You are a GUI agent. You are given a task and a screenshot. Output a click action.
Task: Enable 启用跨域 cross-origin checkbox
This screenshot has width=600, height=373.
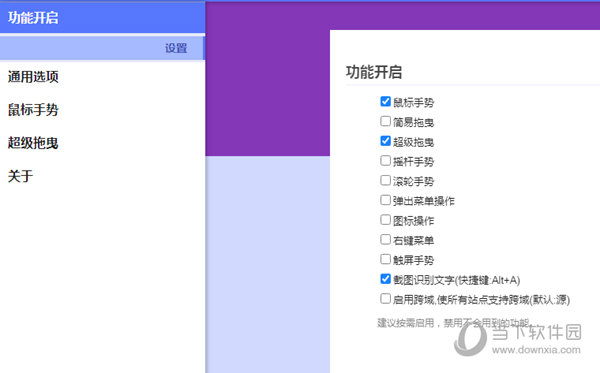tap(385, 299)
